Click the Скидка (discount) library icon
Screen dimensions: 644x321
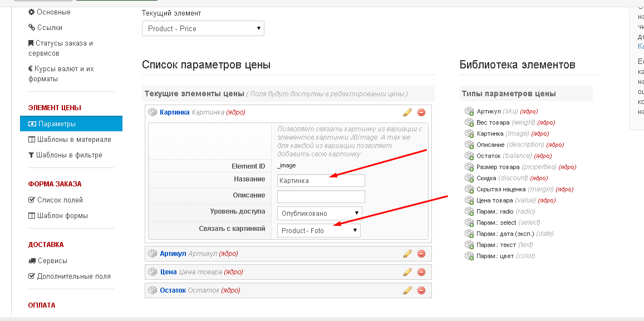click(x=469, y=178)
